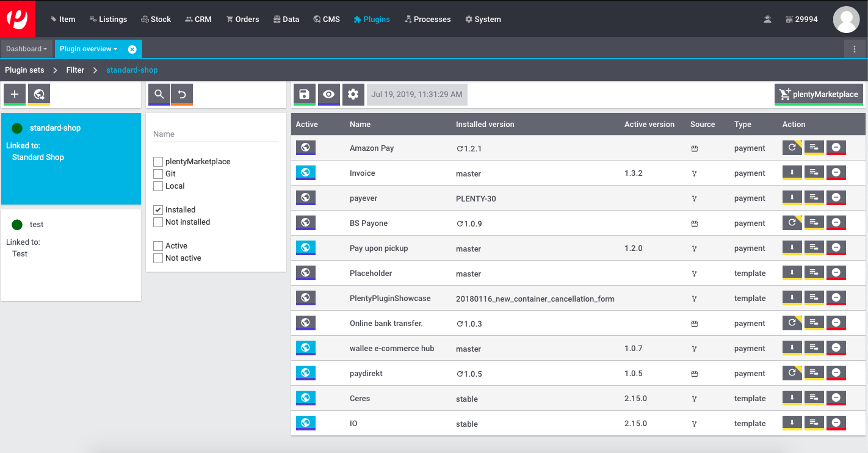Pull Pay upon pickup download icon

pos(792,248)
